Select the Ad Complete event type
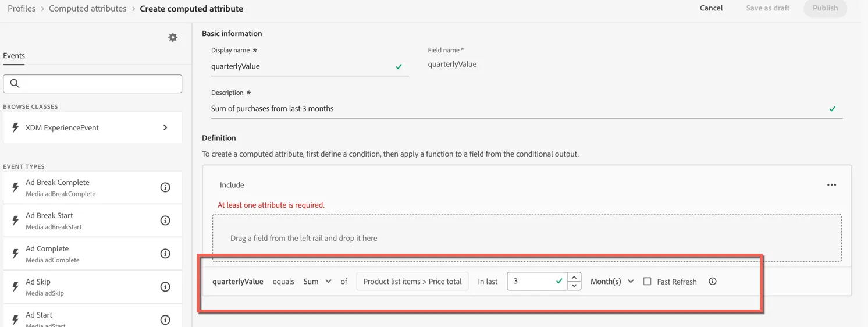 (x=93, y=254)
